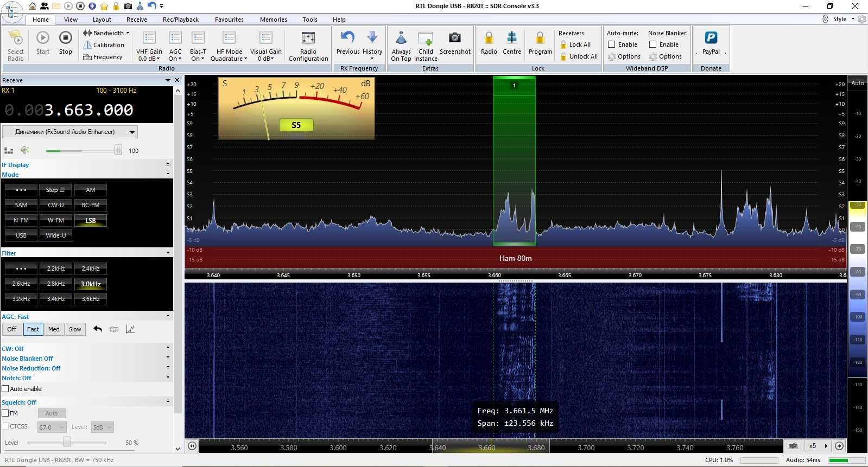This screenshot has width=868, height=467.
Task: Set AGC to Slow
Action: pos(75,329)
